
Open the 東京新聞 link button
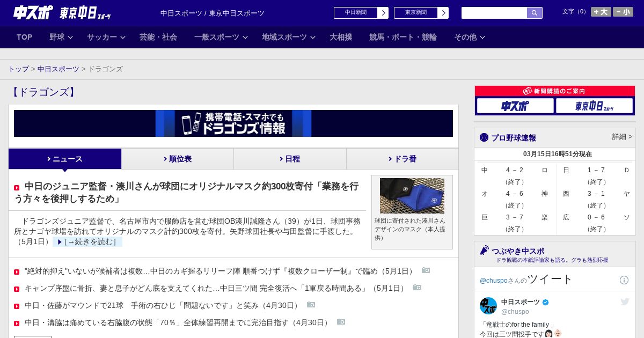coord(416,13)
